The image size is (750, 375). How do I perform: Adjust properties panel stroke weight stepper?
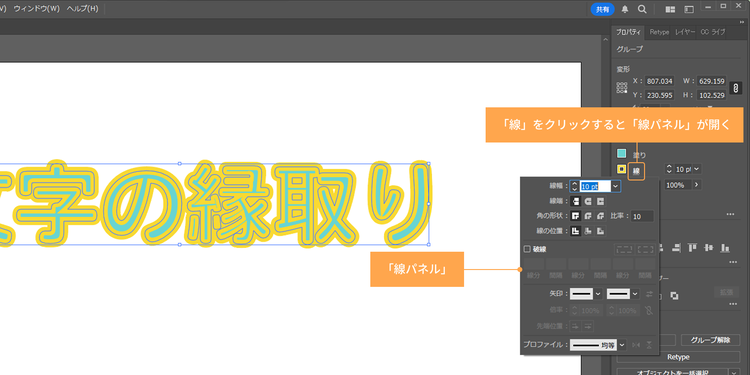coord(669,169)
